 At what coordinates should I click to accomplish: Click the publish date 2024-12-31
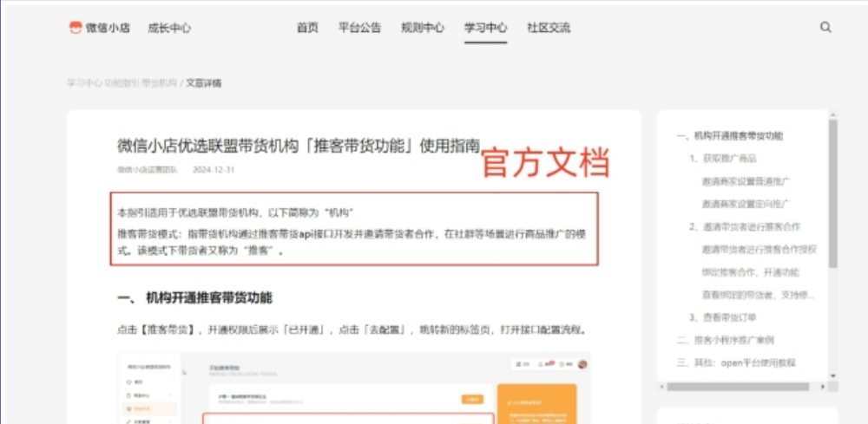[214, 170]
